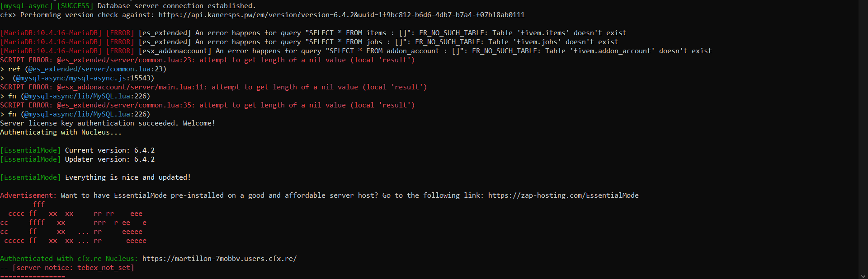Click the green [SUCCESS] tag

pyautogui.click(x=75, y=6)
